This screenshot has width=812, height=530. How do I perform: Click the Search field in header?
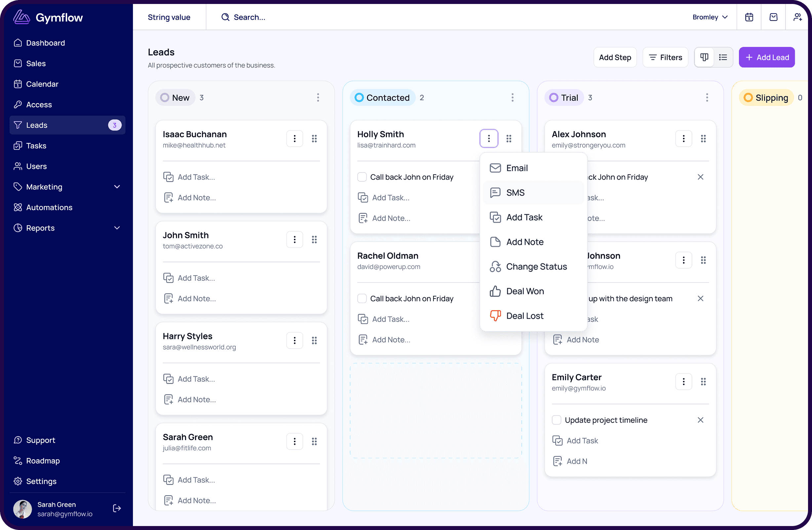(x=249, y=17)
